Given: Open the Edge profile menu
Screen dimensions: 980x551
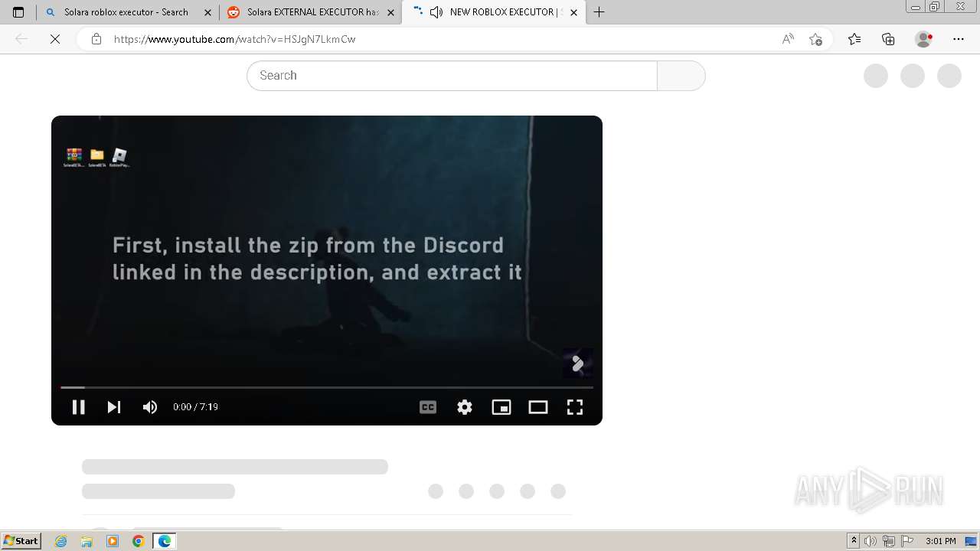Looking at the screenshot, I should [x=924, y=39].
